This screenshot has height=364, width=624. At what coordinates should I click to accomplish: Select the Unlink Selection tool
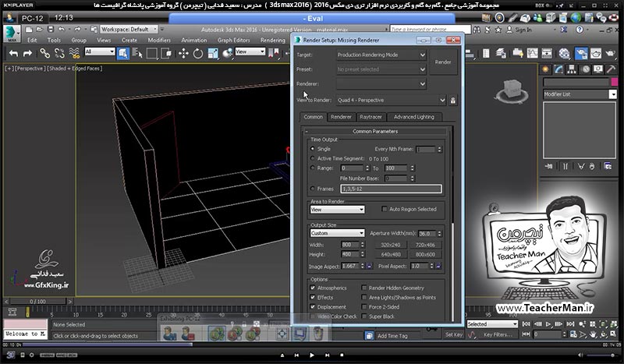coord(59,53)
